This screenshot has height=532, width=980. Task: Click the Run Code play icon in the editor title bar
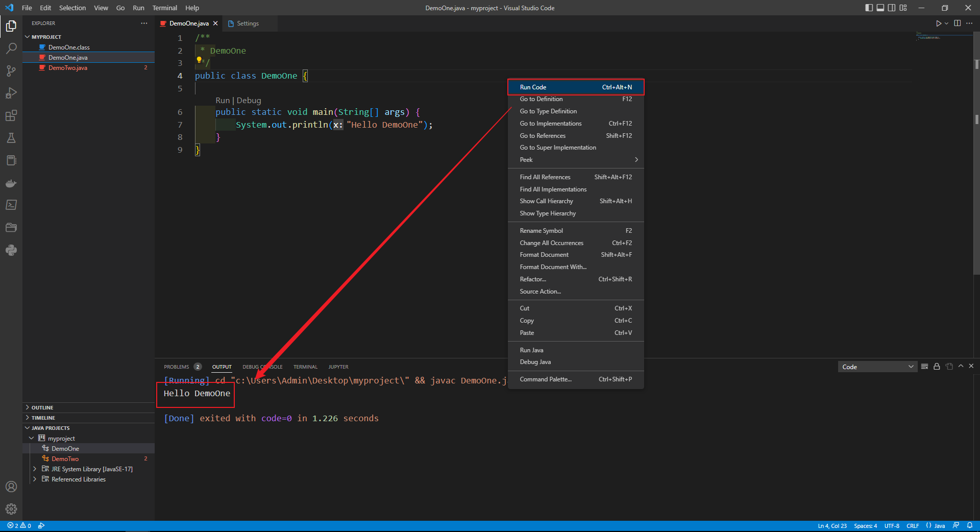[x=938, y=23]
